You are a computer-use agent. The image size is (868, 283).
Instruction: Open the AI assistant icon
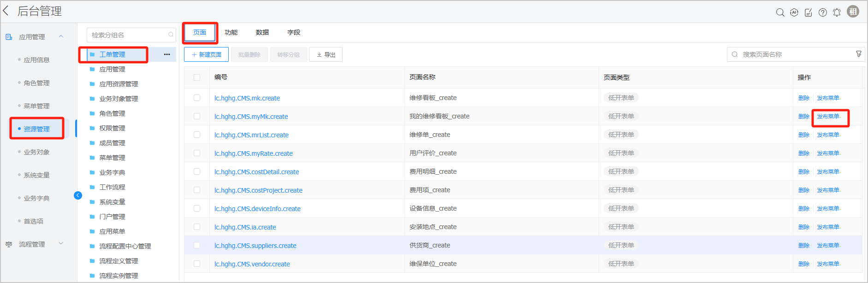(794, 12)
